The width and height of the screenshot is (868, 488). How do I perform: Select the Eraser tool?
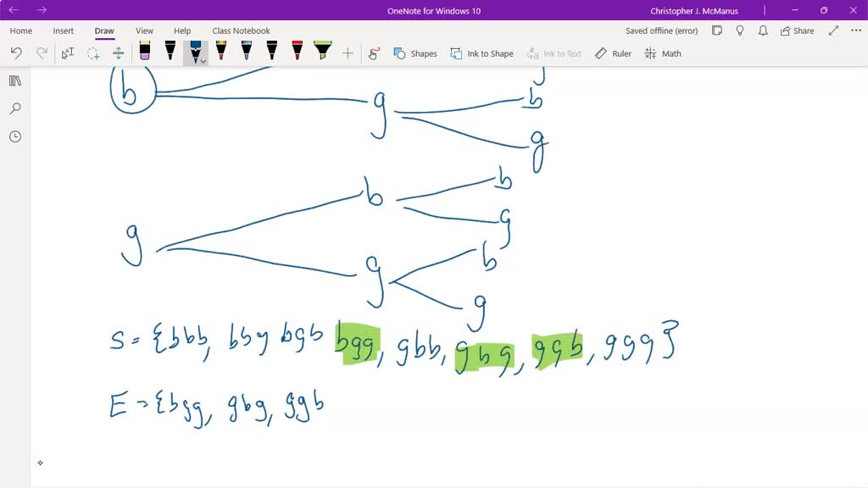(144, 53)
